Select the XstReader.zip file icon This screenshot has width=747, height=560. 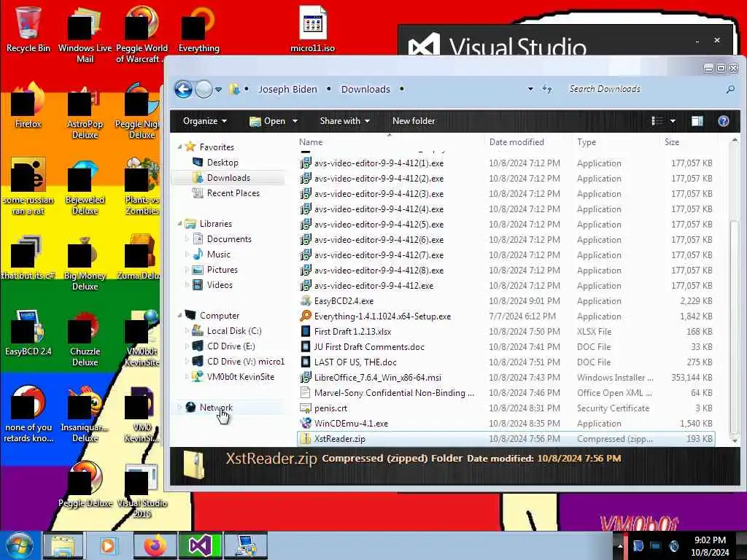pyautogui.click(x=306, y=438)
